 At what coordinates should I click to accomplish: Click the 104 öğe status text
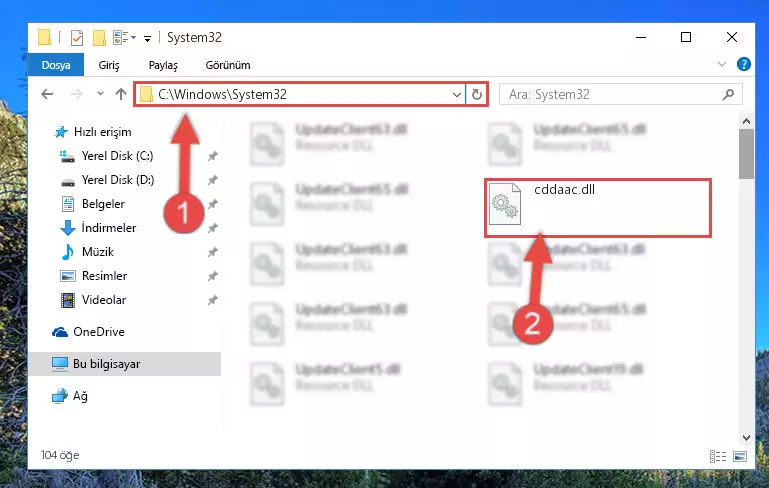tap(60, 455)
